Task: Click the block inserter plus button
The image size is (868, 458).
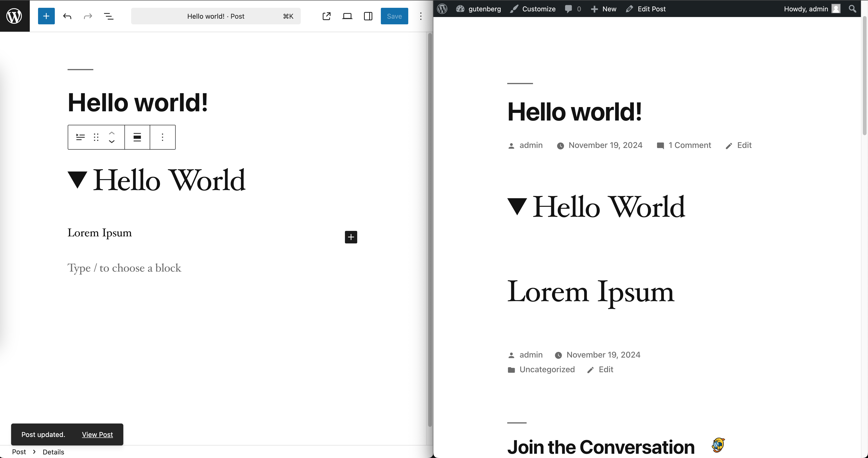Action: point(46,16)
